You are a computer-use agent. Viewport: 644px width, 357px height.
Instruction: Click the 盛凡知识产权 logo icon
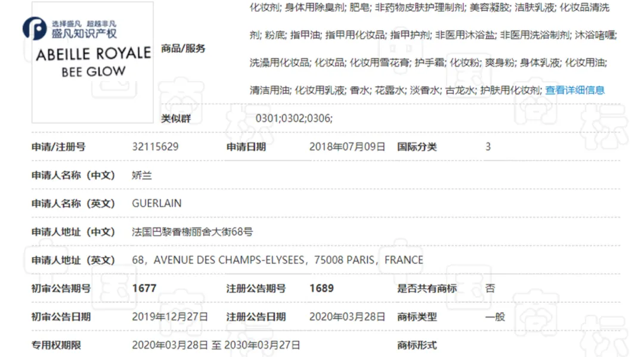tap(35, 29)
